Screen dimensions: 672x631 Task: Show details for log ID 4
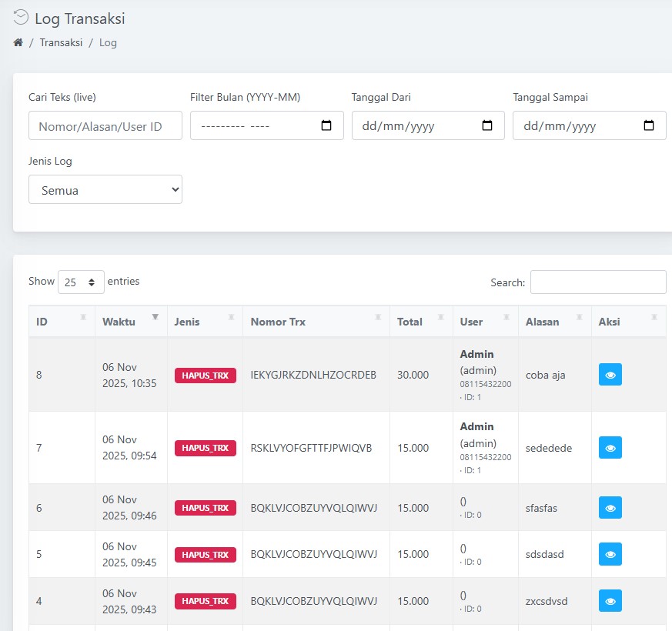click(610, 601)
